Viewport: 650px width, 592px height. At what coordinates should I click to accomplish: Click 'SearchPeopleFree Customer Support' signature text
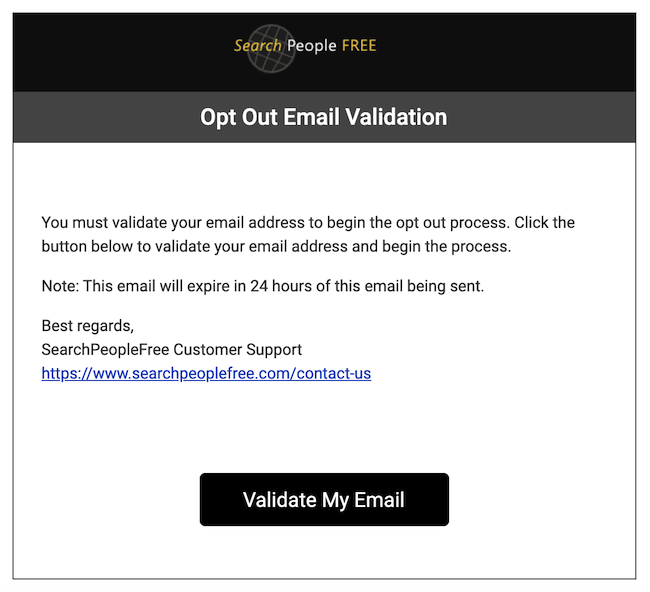[x=172, y=349]
